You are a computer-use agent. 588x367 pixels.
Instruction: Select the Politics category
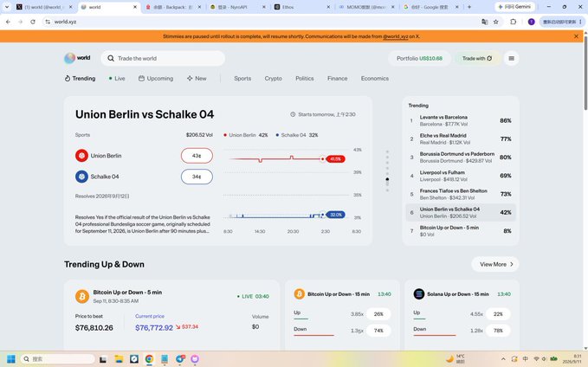(x=305, y=79)
